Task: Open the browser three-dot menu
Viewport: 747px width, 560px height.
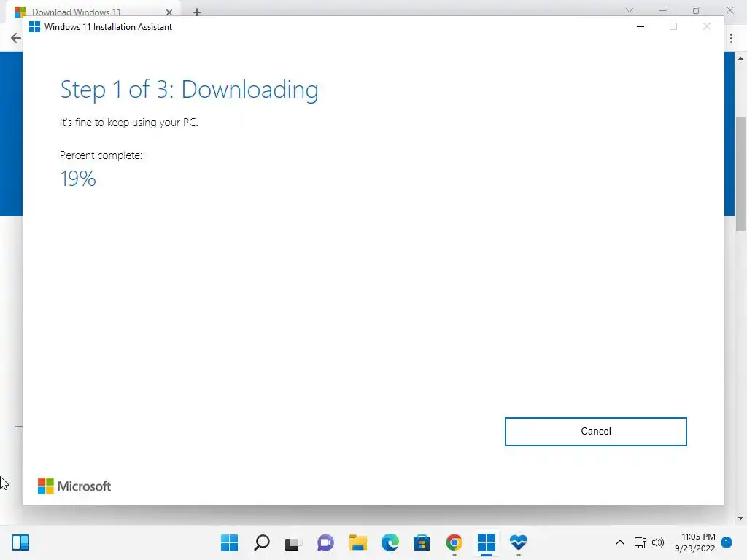Action: click(x=731, y=38)
